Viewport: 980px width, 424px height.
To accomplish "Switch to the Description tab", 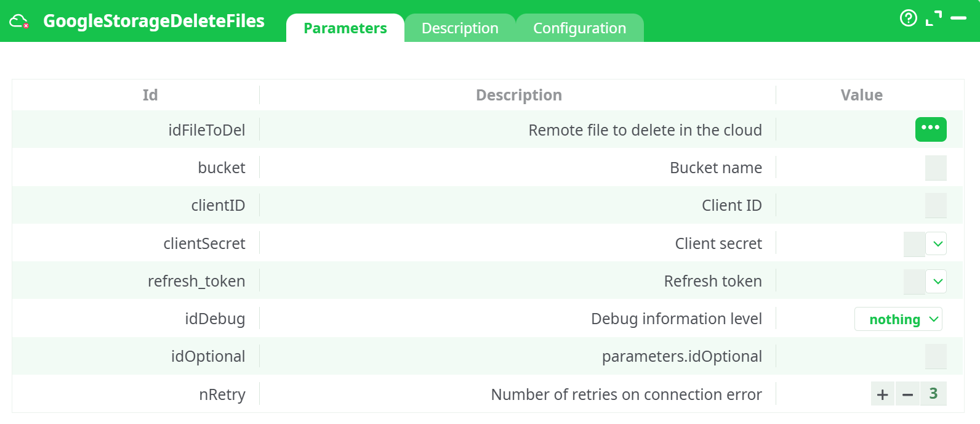I will (460, 28).
